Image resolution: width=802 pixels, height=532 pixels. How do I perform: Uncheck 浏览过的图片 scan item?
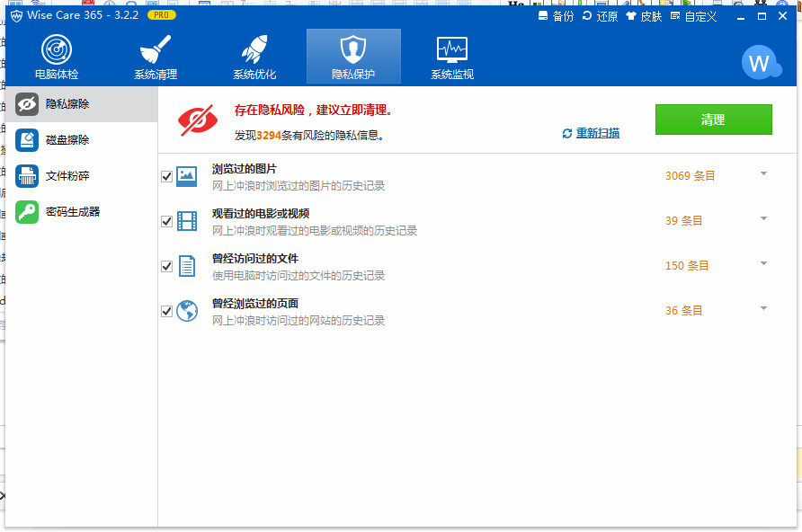coord(166,176)
